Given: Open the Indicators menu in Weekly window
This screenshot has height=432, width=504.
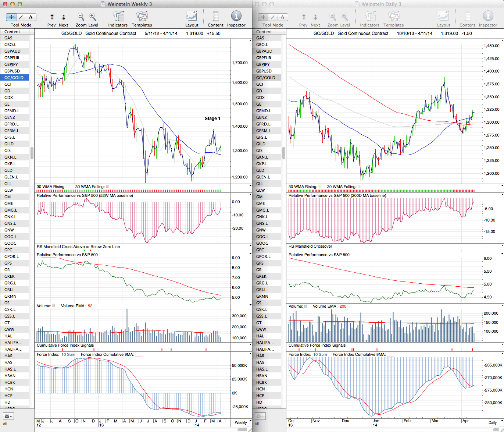Looking at the screenshot, I should (118, 17).
